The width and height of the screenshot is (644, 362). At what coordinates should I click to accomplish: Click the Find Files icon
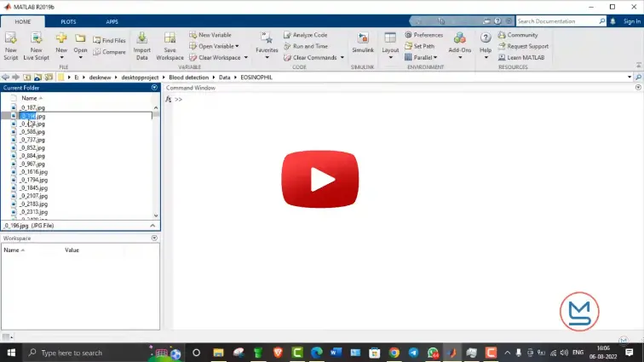pyautogui.click(x=108, y=40)
